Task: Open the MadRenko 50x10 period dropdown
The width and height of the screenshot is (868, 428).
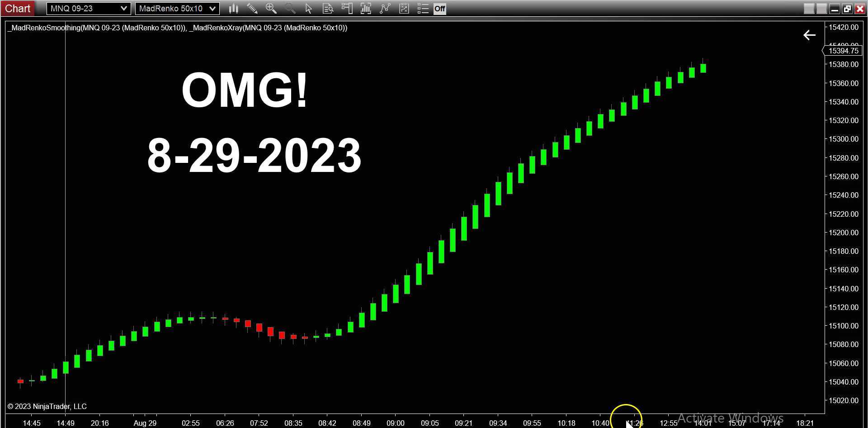Action: [x=212, y=8]
